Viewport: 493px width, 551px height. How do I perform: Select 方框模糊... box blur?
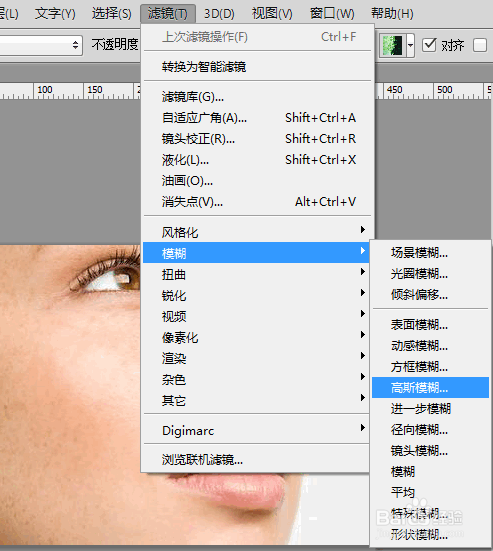[430, 367]
